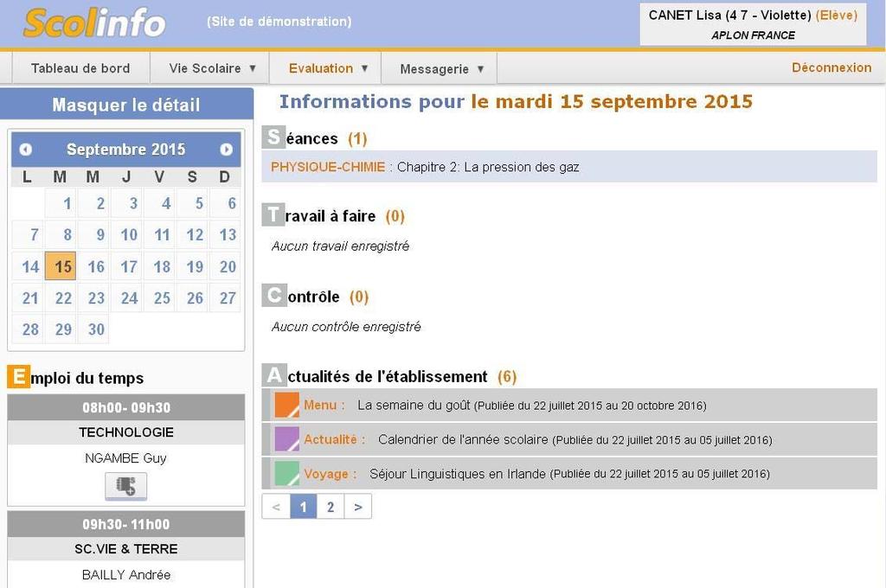
Task: Expand the Evaluation dropdown menu
Action: click(329, 68)
